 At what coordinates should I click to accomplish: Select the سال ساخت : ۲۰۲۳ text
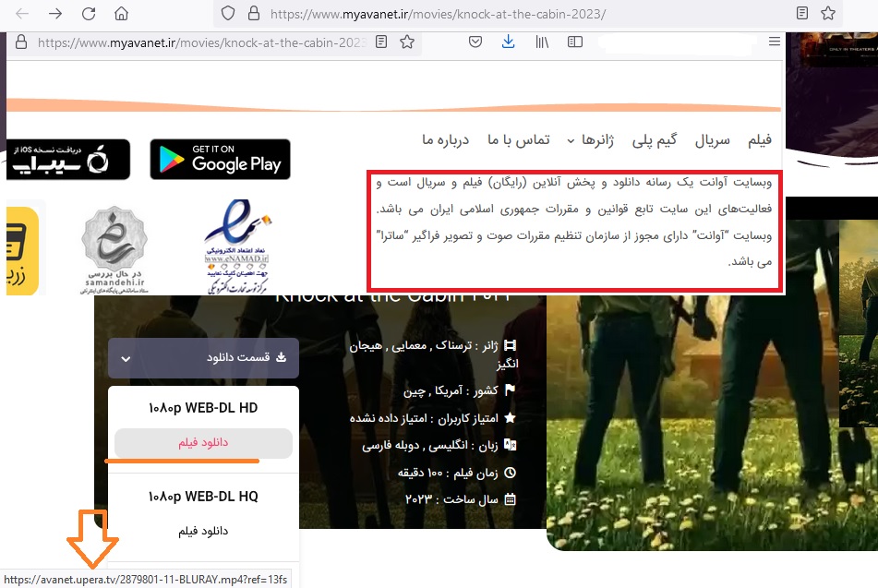(x=451, y=499)
